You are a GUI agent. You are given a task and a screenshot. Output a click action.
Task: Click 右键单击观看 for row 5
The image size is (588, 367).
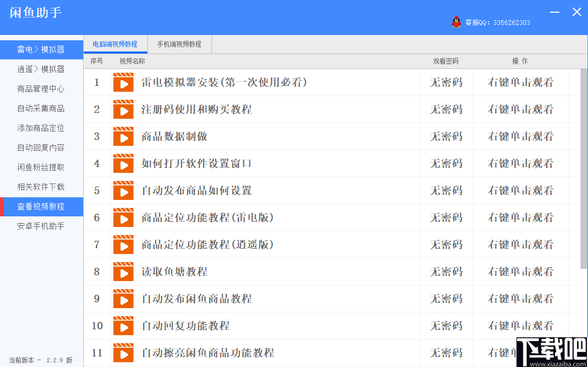tap(521, 190)
